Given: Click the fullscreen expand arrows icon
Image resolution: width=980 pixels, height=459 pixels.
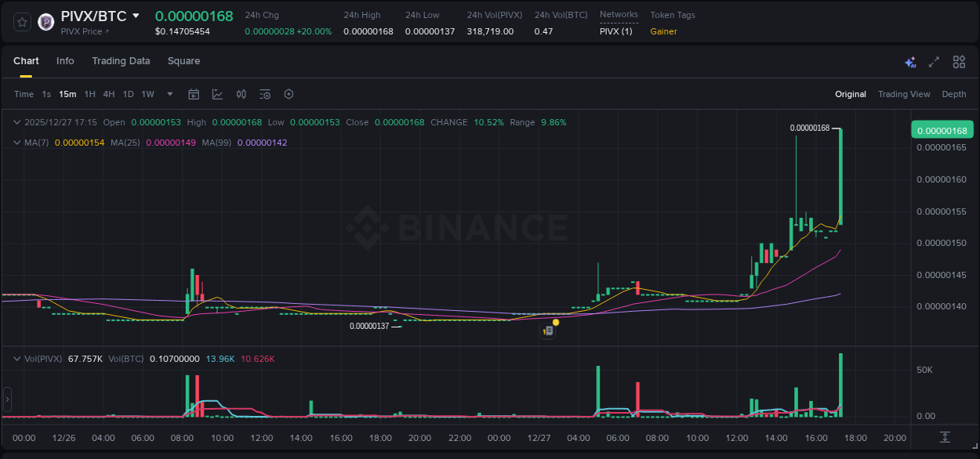Looking at the screenshot, I should click(x=933, y=61).
